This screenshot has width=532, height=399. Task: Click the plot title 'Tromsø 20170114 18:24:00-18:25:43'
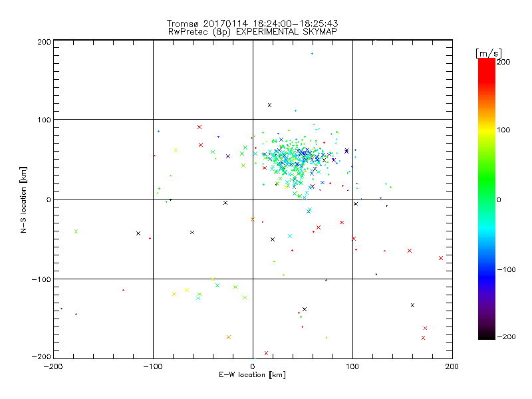(x=253, y=23)
